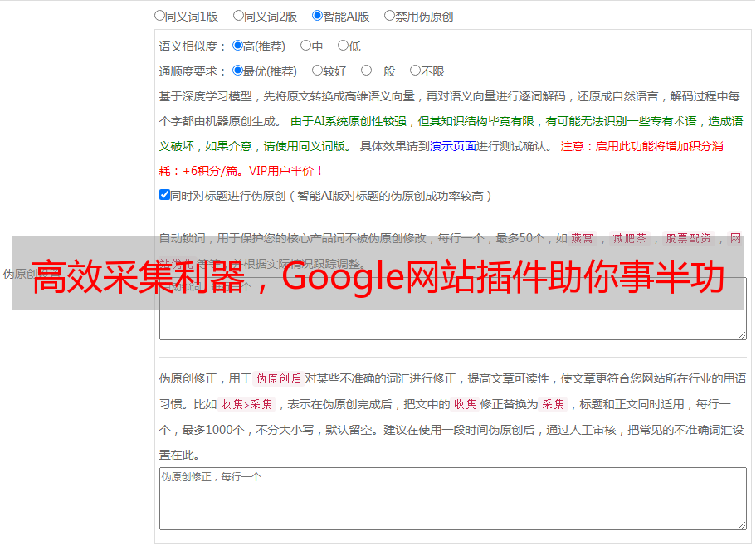
Task: Click into the 自动锁词 textarea
Action: (453, 309)
